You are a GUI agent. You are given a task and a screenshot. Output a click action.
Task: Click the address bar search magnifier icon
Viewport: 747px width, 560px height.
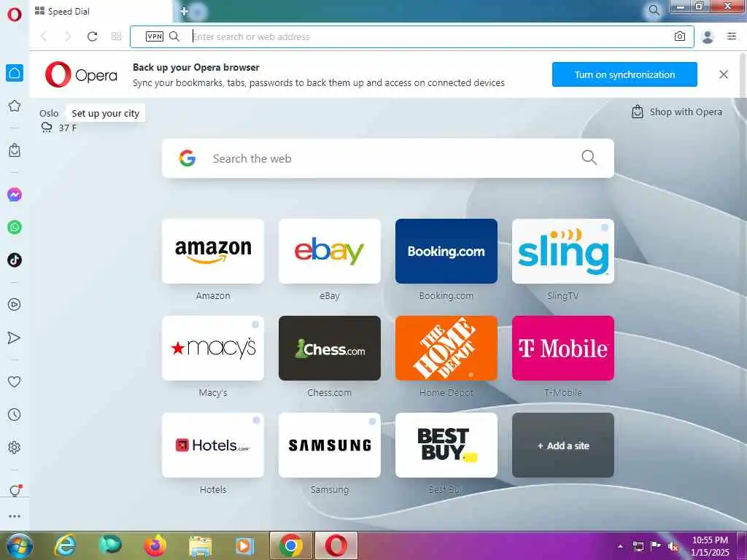point(174,36)
